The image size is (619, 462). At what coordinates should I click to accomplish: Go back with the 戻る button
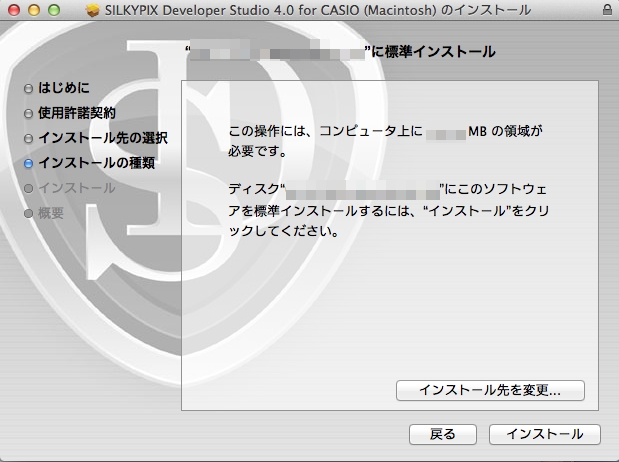[x=443, y=434]
